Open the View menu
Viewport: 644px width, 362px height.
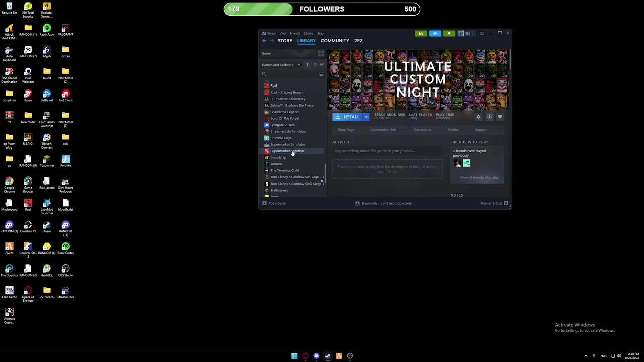tap(283, 33)
